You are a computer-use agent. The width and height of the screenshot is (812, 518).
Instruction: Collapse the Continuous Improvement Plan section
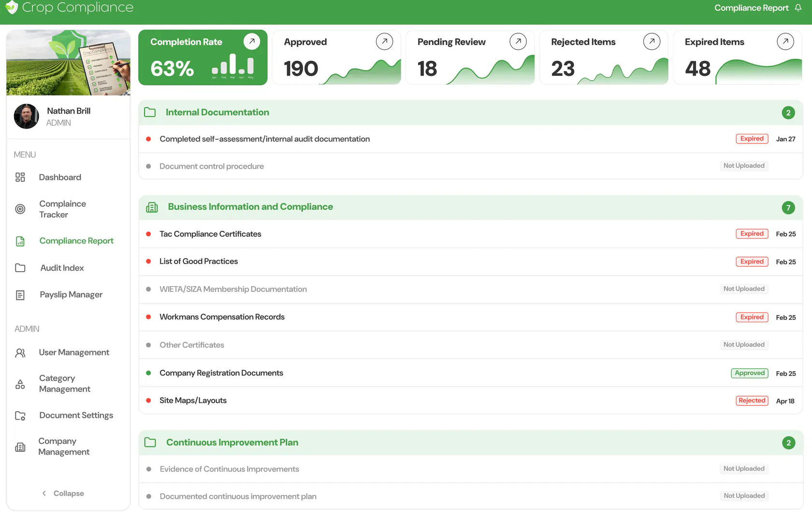tap(471, 443)
